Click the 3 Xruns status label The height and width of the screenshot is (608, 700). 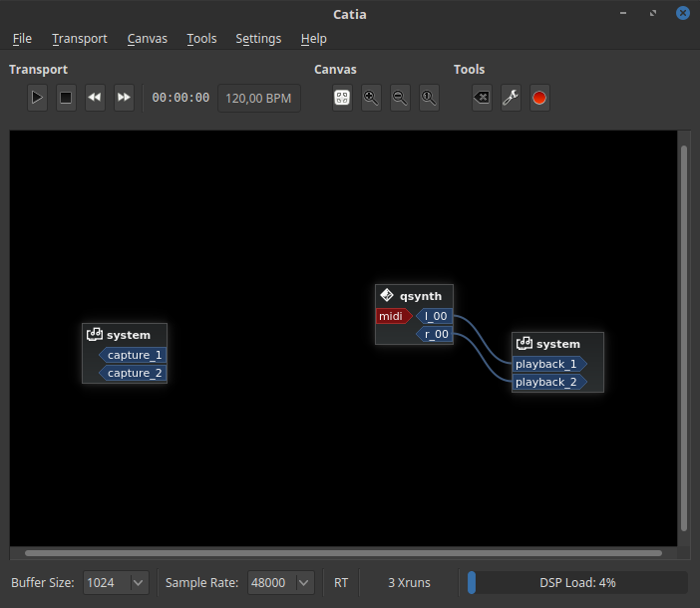click(x=409, y=582)
